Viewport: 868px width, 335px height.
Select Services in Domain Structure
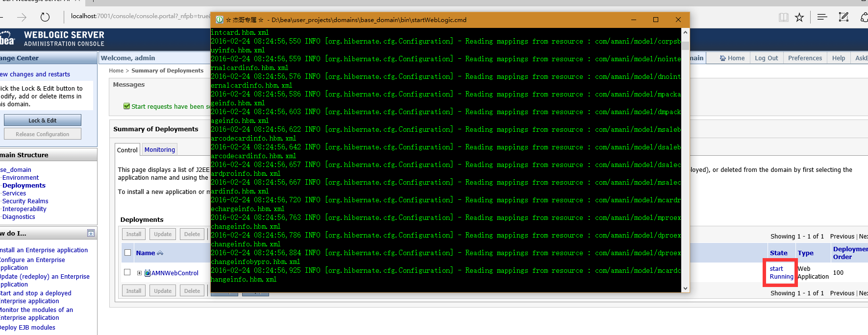(14, 193)
